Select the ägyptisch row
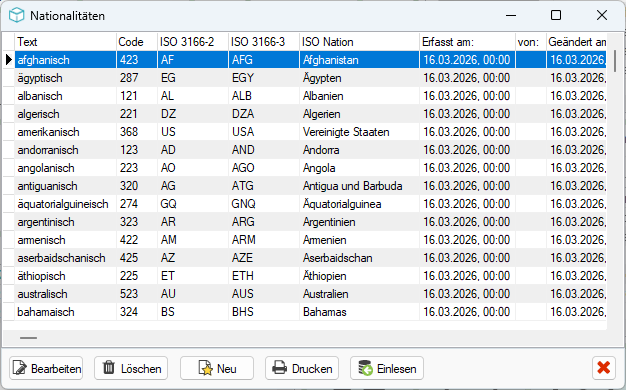The image size is (626, 390). [311, 78]
